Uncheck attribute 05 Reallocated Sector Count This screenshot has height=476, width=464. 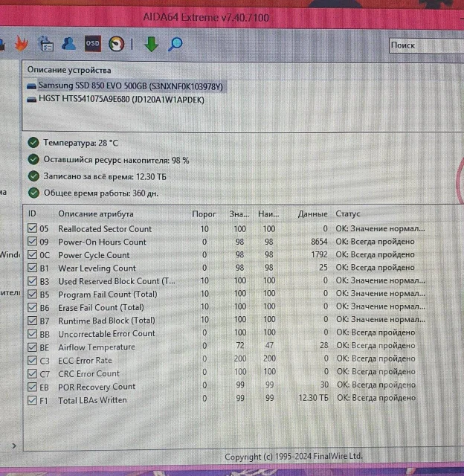pyautogui.click(x=32, y=228)
